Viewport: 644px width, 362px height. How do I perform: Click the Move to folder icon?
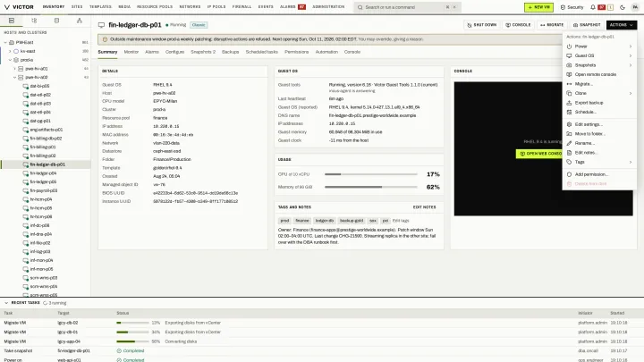coord(569,134)
